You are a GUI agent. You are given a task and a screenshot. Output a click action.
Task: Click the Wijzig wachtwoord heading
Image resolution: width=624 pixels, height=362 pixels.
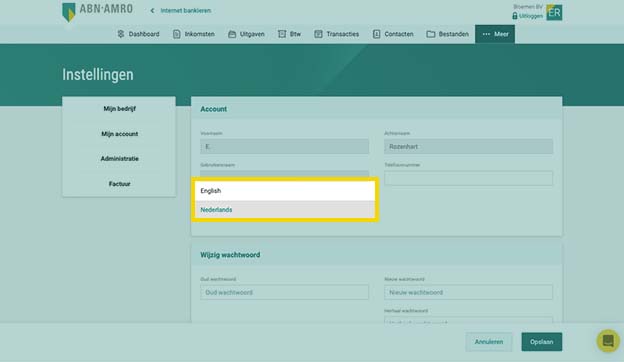tap(230, 255)
